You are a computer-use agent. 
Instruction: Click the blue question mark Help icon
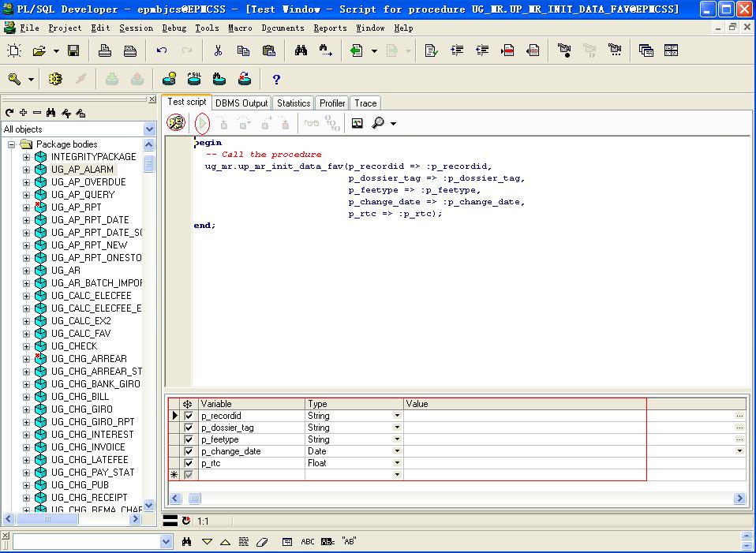(276, 79)
